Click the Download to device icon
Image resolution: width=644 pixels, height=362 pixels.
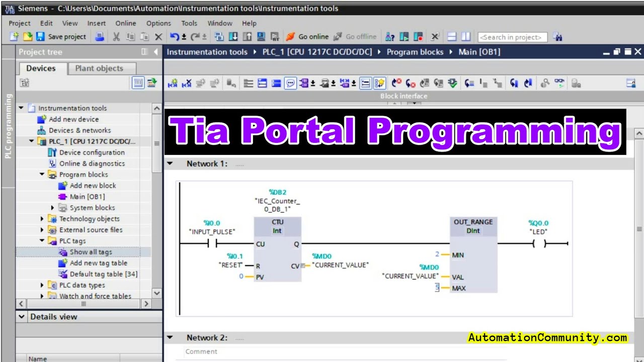(233, 37)
